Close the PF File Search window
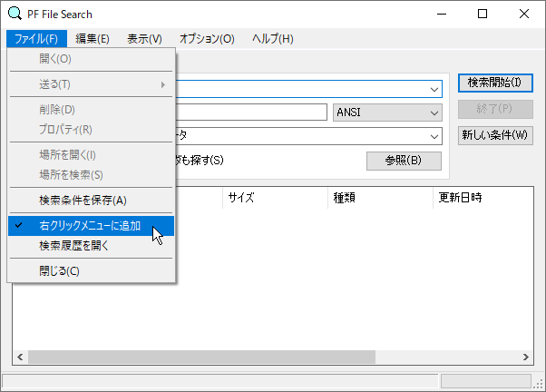Image resolution: width=546 pixels, height=392 pixels. (523, 14)
